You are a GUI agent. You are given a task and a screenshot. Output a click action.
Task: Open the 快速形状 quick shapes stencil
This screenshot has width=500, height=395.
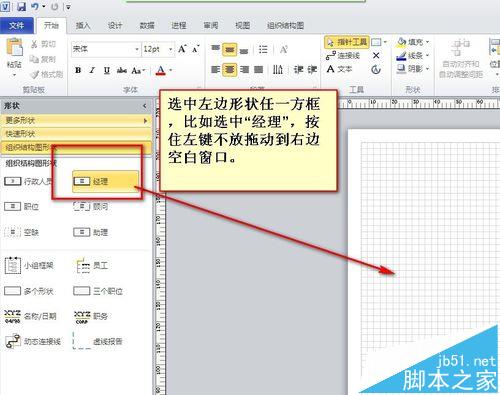tap(76, 134)
